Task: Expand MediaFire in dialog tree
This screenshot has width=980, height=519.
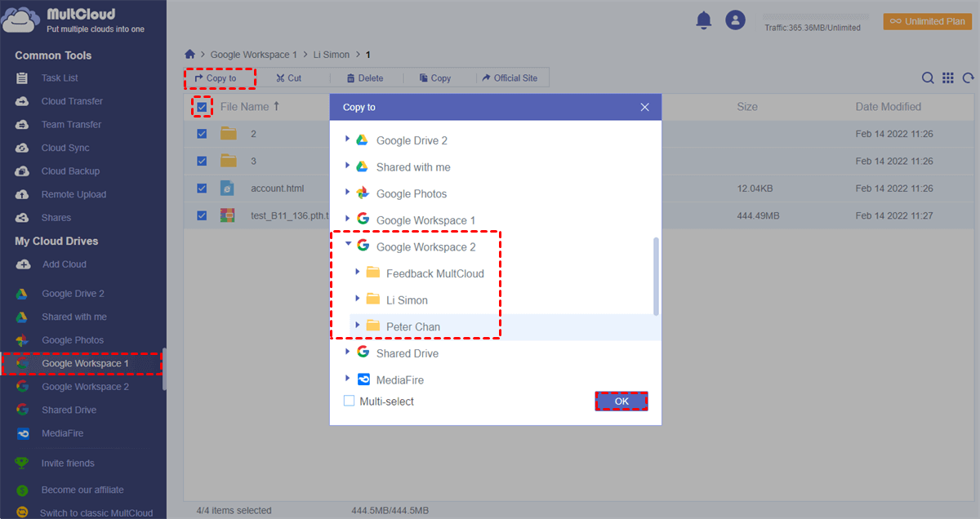Action: [x=348, y=379]
